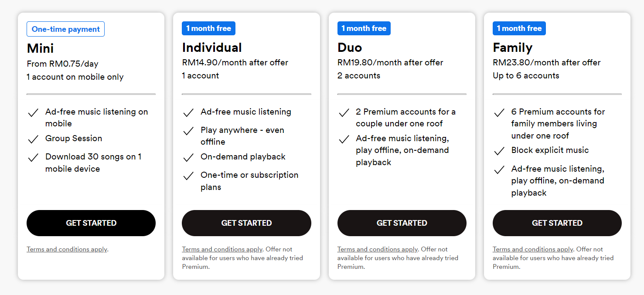The height and width of the screenshot is (295, 644).
Task: Get started with the Individual plan
Action: click(246, 223)
